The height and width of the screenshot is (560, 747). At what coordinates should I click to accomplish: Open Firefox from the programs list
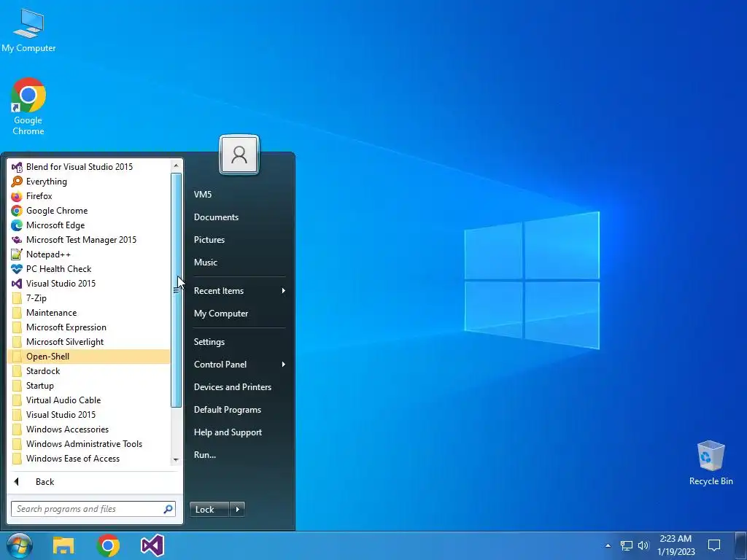click(88, 195)
